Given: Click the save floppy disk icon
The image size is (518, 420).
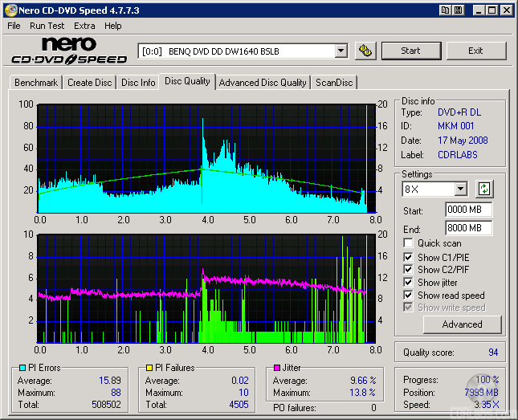Looking at the screenshot, I should click(458, 10).
